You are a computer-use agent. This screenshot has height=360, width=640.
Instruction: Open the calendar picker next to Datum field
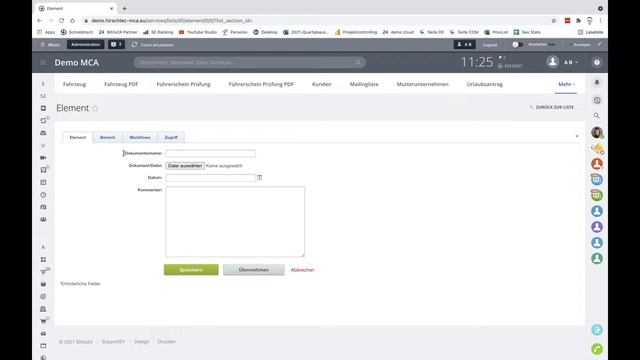(260, 178)
